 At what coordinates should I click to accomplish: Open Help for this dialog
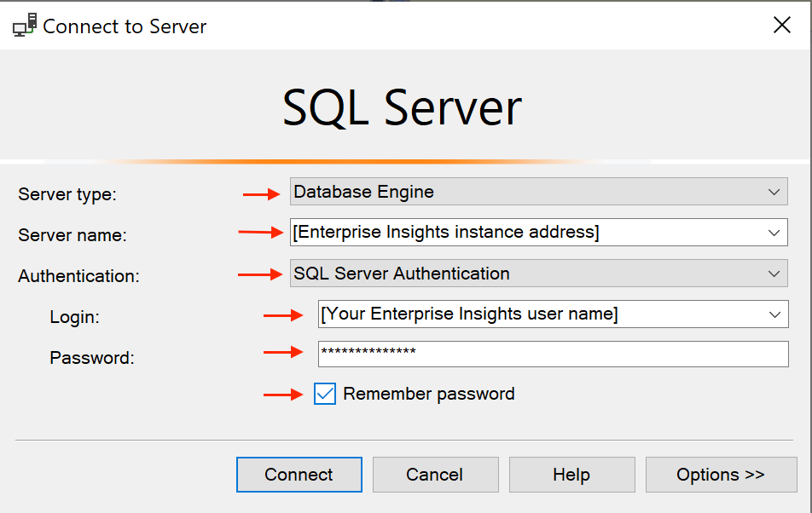pos(571,475)
